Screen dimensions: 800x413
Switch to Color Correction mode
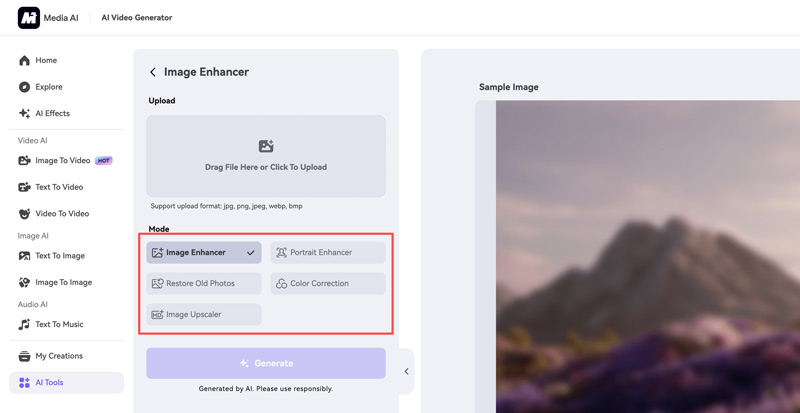(x=328, y=284)
